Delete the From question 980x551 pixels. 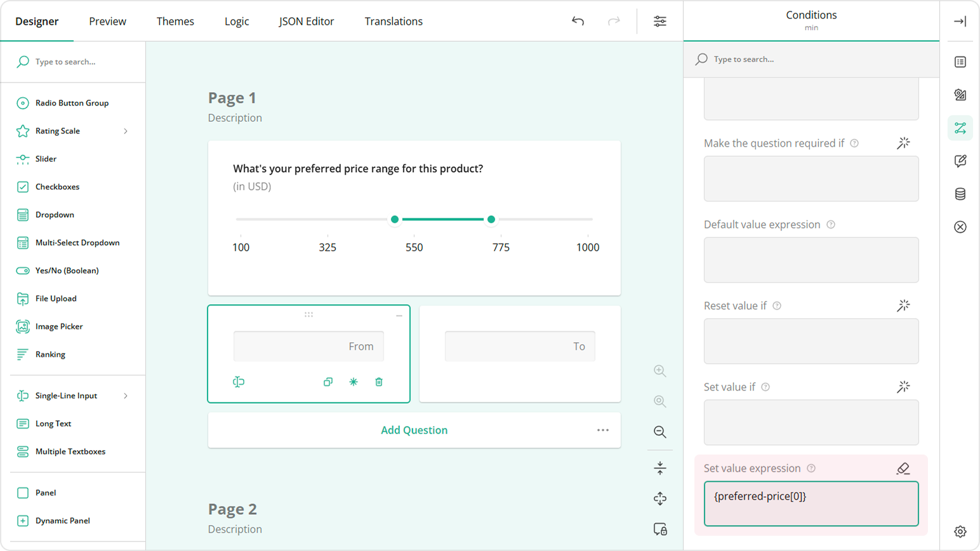tap(379, 382)
